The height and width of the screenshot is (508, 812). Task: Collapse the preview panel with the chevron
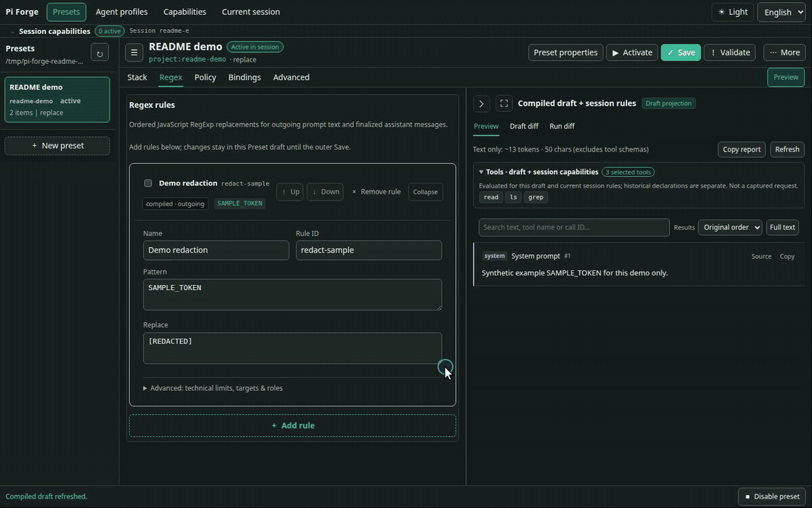(481, 104)
